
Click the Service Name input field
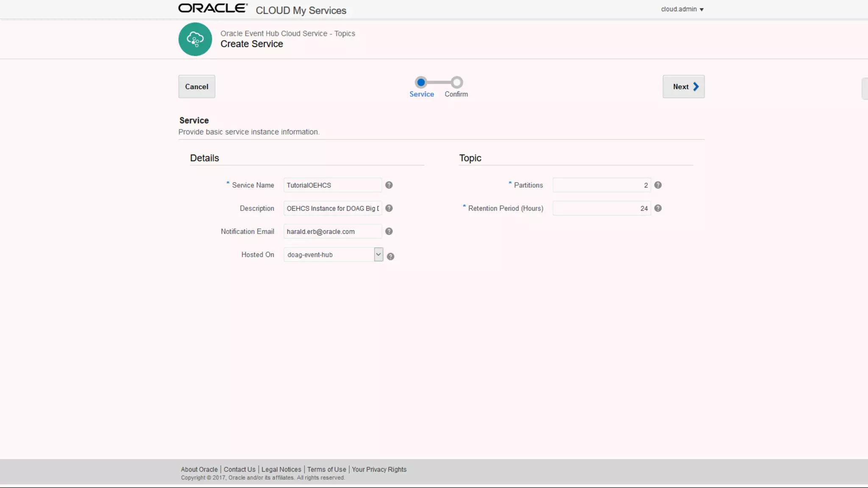332,185
